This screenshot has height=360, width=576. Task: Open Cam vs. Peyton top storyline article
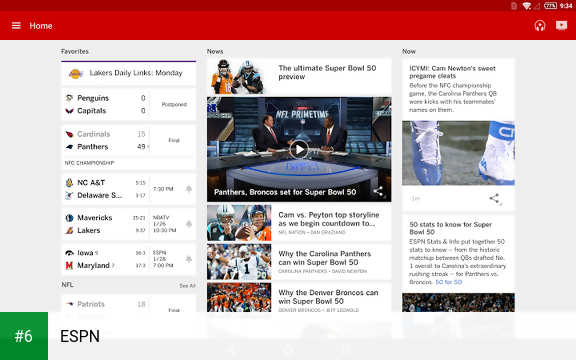[x=299, y=223]
